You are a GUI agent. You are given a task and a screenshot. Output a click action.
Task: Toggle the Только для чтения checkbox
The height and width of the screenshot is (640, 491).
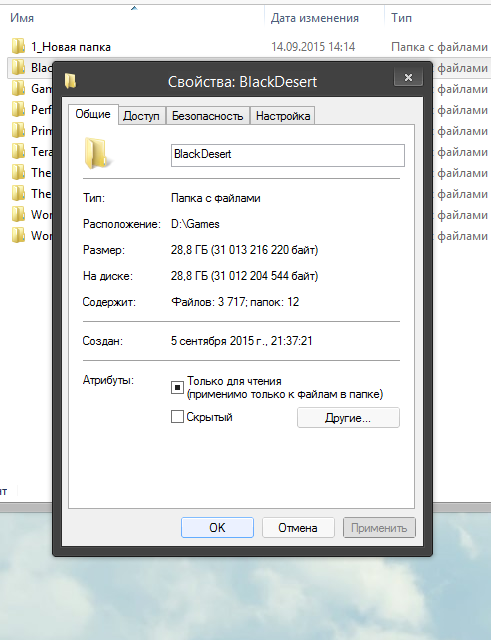coord(177,387)
